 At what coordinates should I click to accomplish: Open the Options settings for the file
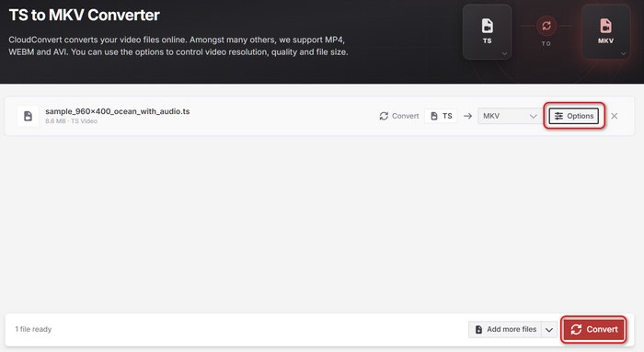pyautogui.click(x=574, y=116)
